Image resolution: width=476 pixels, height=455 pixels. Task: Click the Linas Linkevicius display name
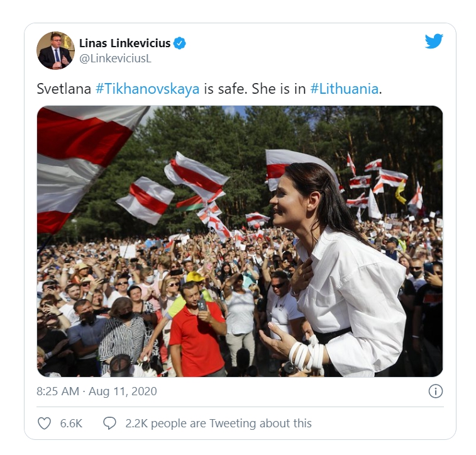pos(125,43)
